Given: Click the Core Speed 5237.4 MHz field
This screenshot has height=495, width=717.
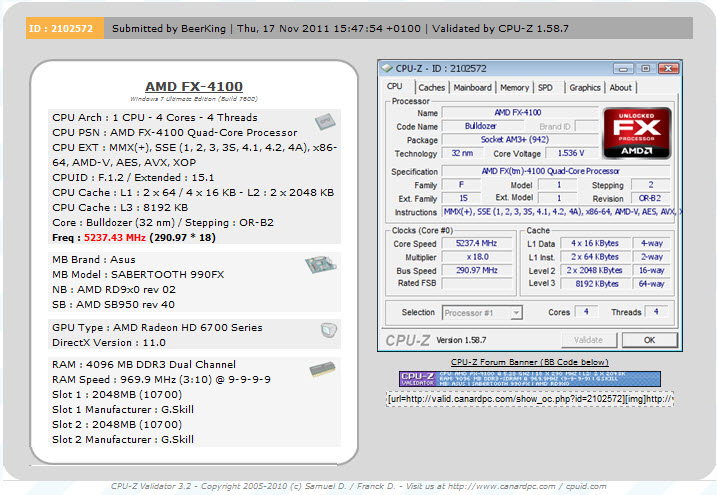Looking at the screenshot, I should tap(476, 244).
